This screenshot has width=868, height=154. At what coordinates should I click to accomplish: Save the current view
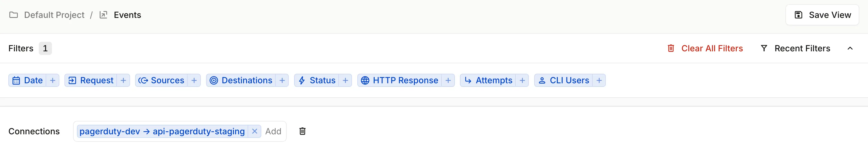822,15
